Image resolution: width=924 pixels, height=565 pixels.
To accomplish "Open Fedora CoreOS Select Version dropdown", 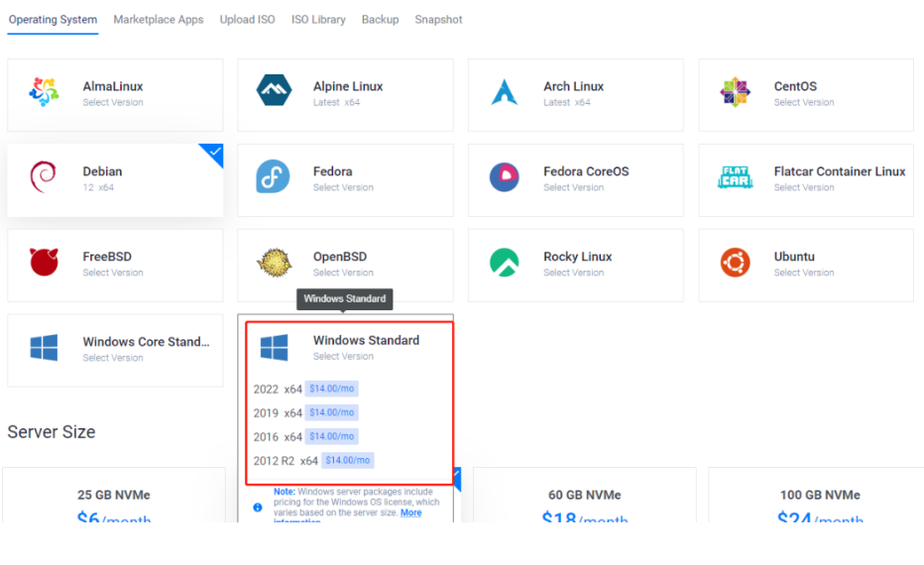I will [x=573, y=187].
